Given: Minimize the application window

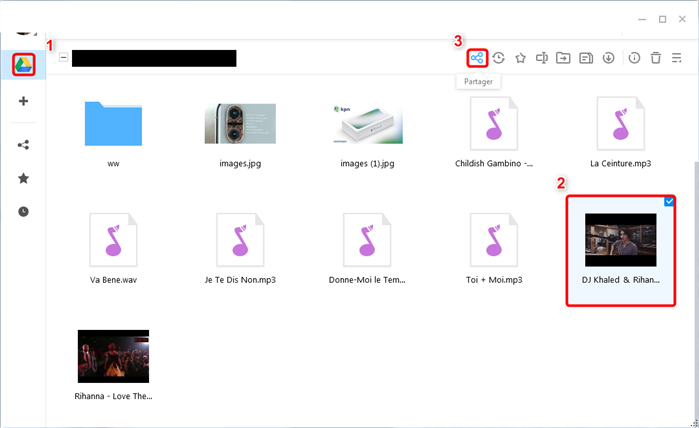Looking at the screenshot, I should point(642,19).
